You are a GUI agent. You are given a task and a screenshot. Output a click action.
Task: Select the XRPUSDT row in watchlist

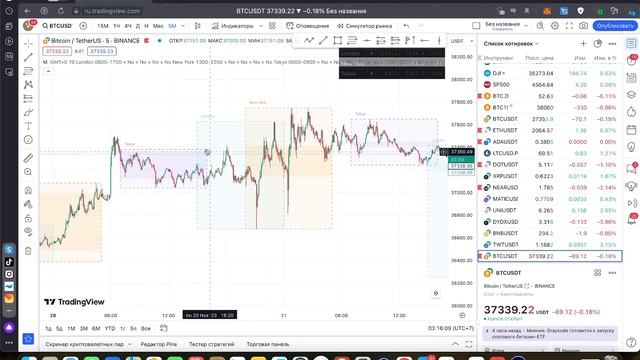click(x=550, y=176)
